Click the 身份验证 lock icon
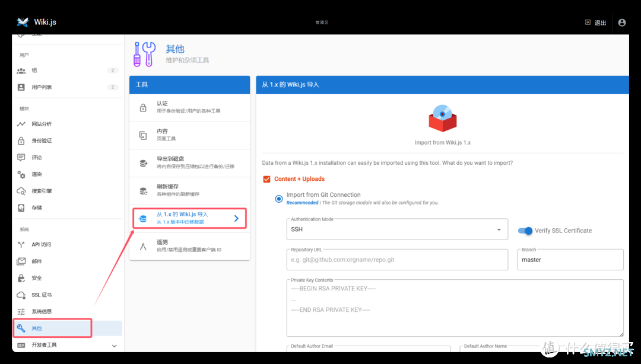Screen dimensions: 641x364 [21, 141]
